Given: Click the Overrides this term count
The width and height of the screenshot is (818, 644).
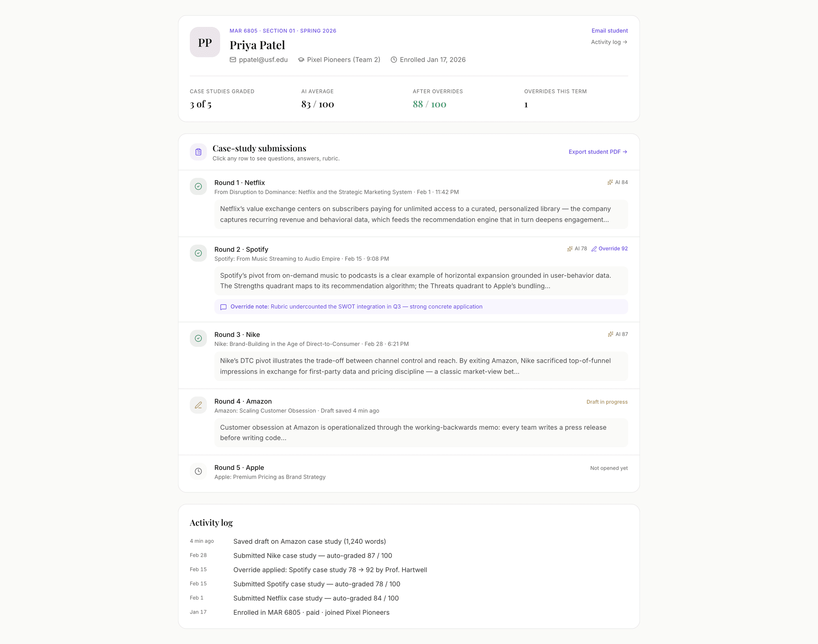Looking at the screenshot, I should (526, 105).
